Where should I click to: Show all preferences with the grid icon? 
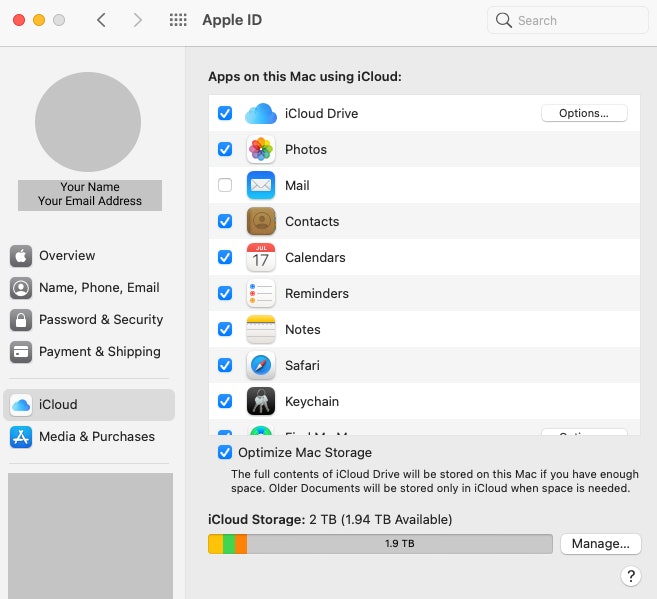(x=178, y=20)
